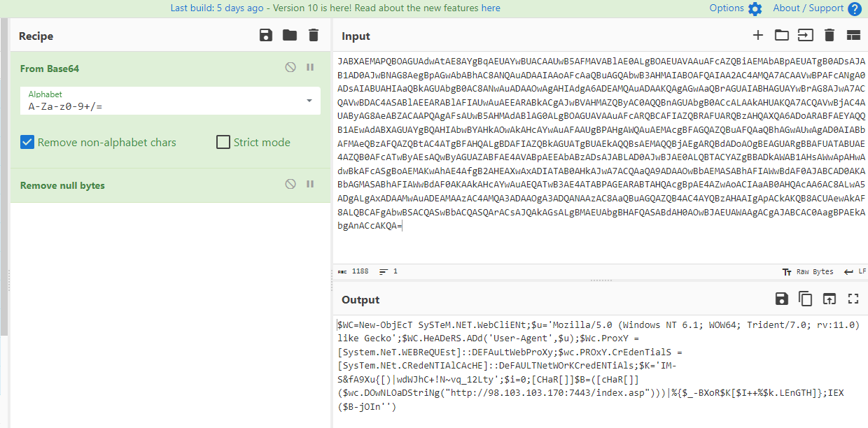Click the From Base64 operation title
The height and width of the screenshot is (428, 868).
click(50, 69)
